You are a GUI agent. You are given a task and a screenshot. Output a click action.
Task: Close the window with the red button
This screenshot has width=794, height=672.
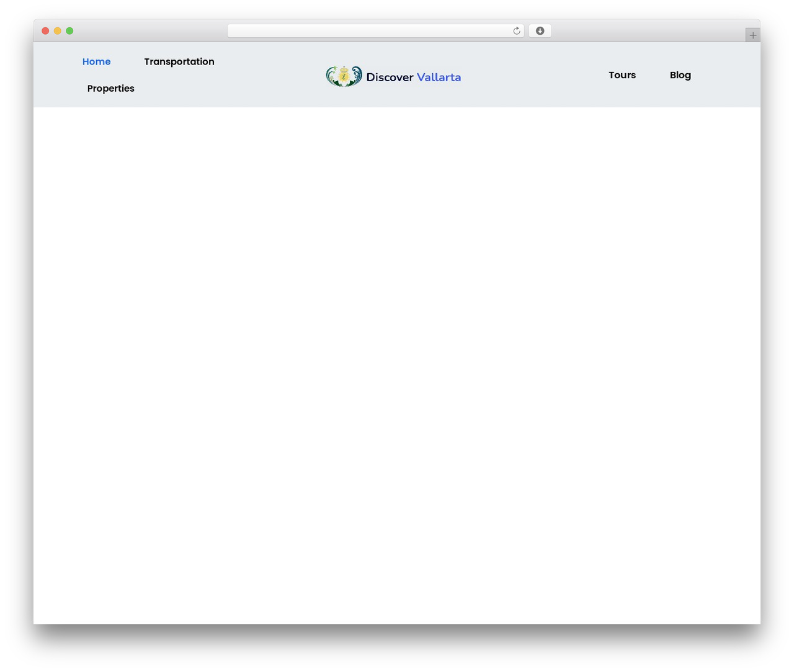pos(45,31)
